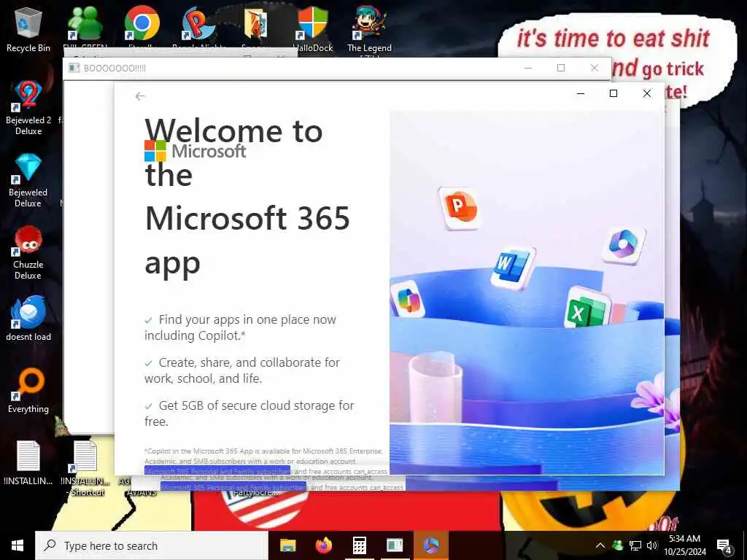This screenshot has width=747, height=560.
Task: Click the taskbar search box
Action: (x=152, y=545)
